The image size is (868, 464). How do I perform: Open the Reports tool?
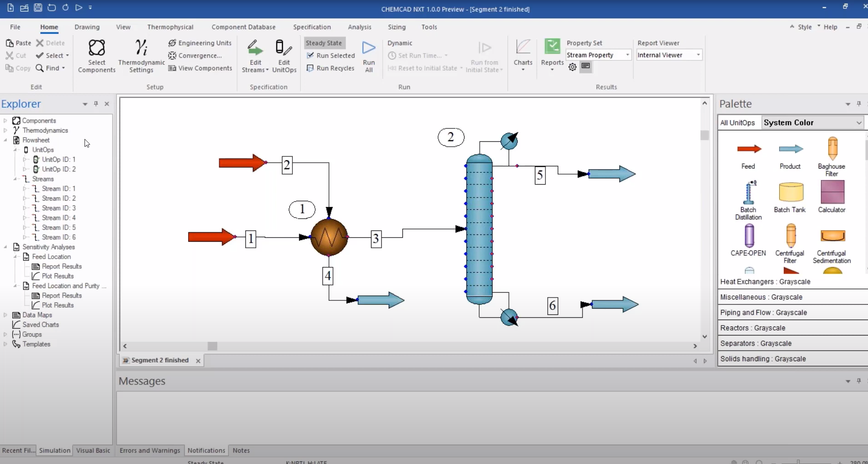(x=552, y=53)
